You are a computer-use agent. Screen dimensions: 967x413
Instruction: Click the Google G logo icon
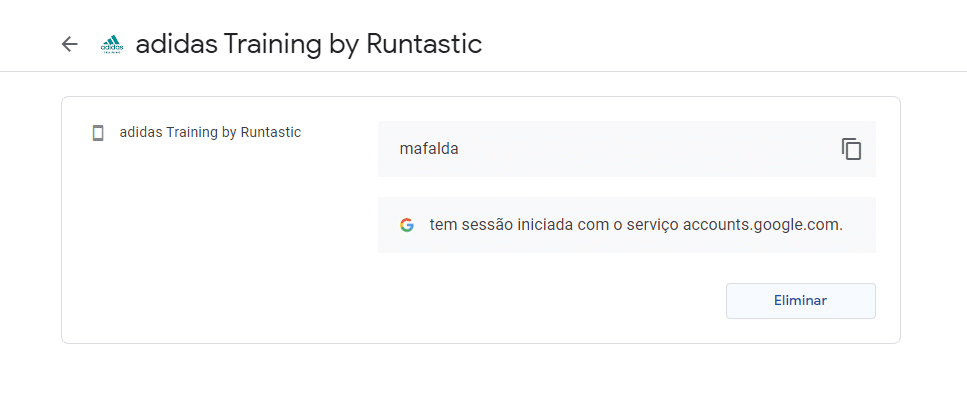tap(406, 225)
